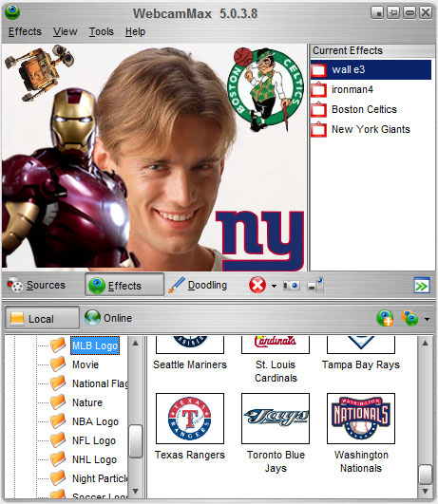
Task: Switch to the Sources tab
Action: [37, 285]
